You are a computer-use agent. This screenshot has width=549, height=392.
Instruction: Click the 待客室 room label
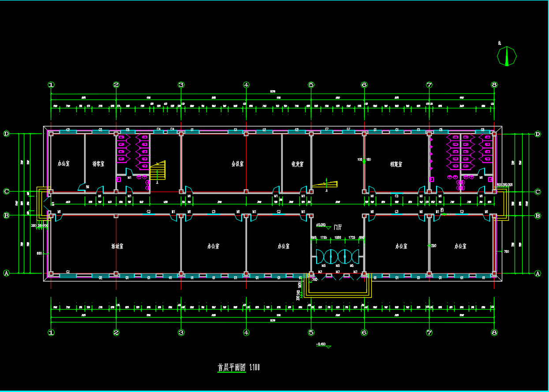pyautogui.click(x=98, y=164)
